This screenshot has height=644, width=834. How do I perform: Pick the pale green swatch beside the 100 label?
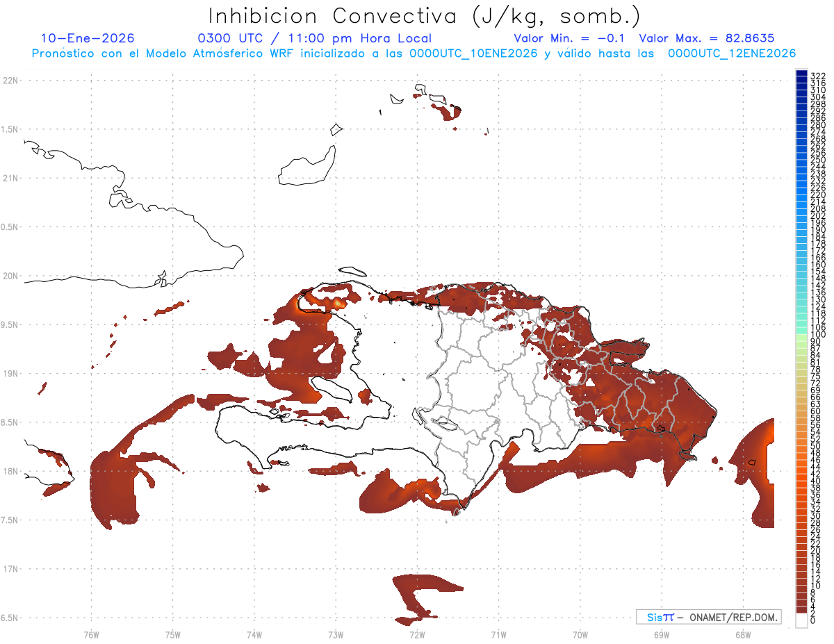(x=801, y=338)
